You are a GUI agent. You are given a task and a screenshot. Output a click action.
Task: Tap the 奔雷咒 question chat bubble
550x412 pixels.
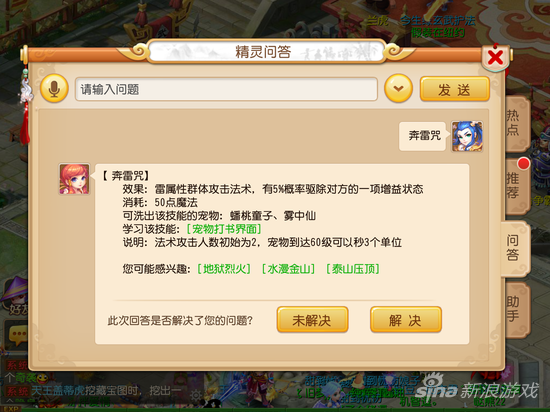pos(423,136)
